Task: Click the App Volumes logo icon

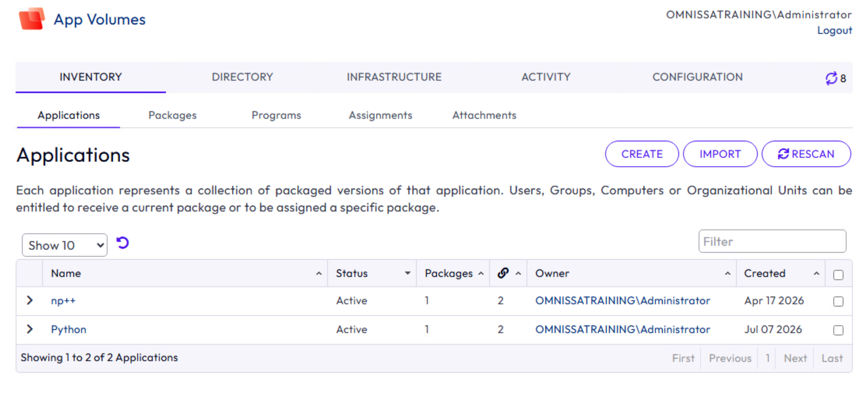Action: click(32, 19)
